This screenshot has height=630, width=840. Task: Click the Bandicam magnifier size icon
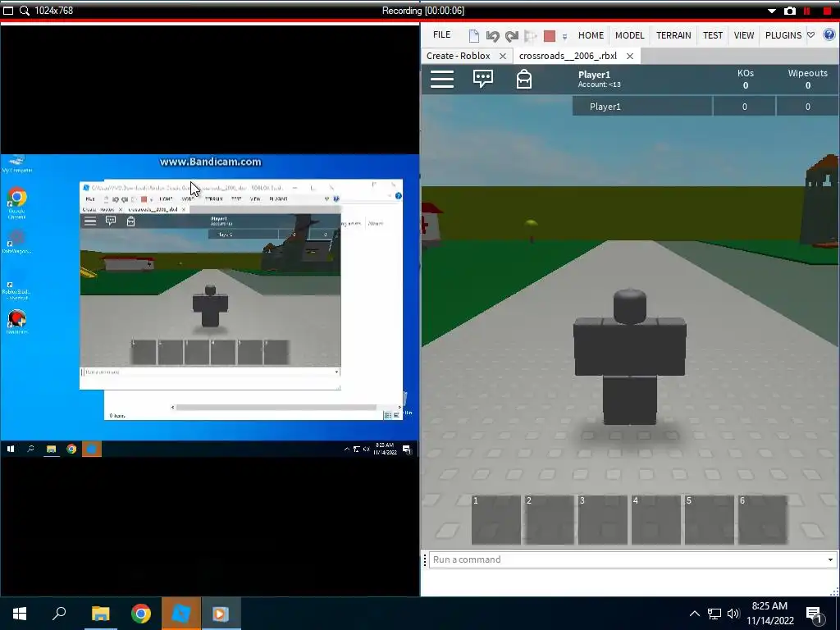tap(24, 10)
